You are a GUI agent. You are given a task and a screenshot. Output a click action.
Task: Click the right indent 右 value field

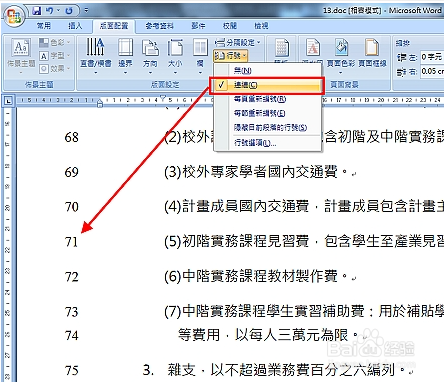coord(432,71)
